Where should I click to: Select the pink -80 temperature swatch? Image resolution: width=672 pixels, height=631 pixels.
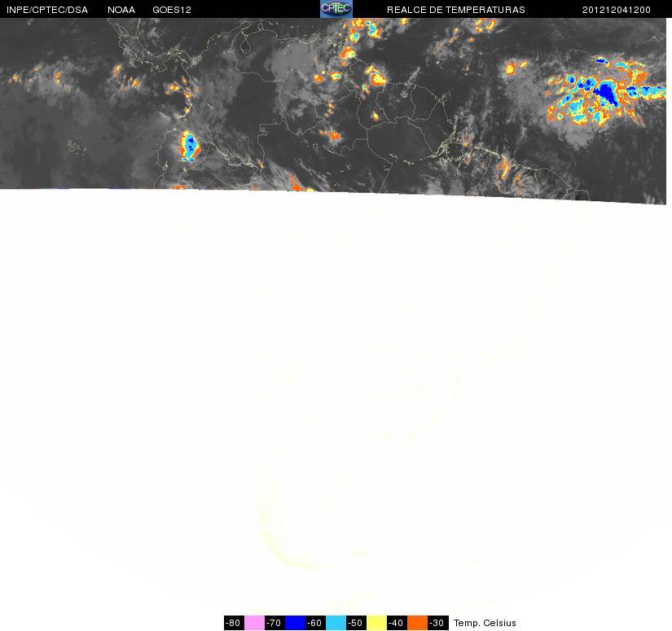(x=254, y=623)
